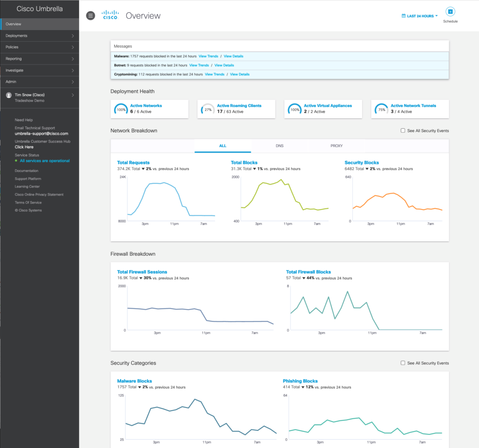Click the 414 Total phishing blocks summary
Viewport: 479px width, 448px height.
coord(317,387)
